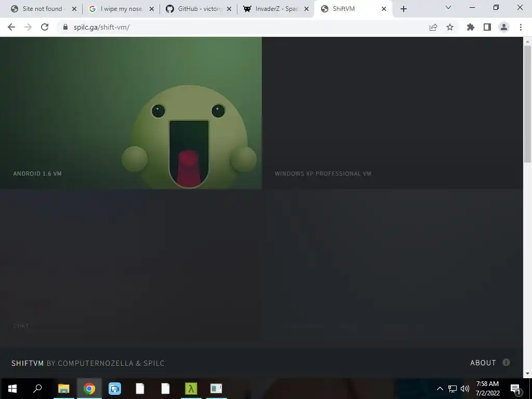Click the Chrome taskbar icon
This screenshot has height=399, width=532.
[89, 389]
